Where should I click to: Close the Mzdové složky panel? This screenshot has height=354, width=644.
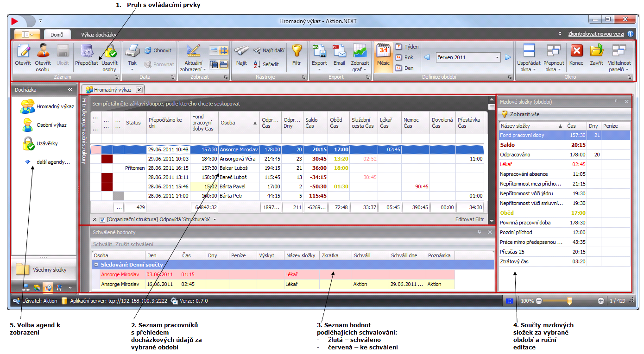coord(626,102)
